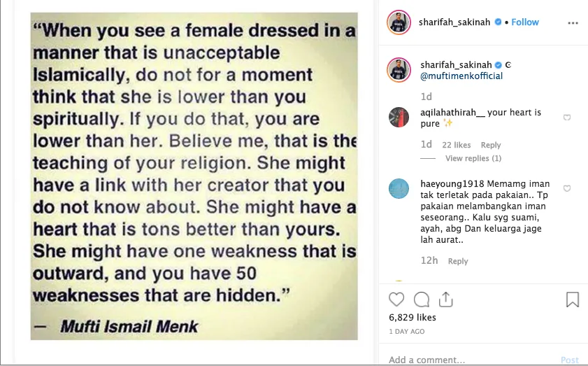Viewport: 588px width, 366px height.
Task: Like the post with the heart icon
Action: point(396,300)
